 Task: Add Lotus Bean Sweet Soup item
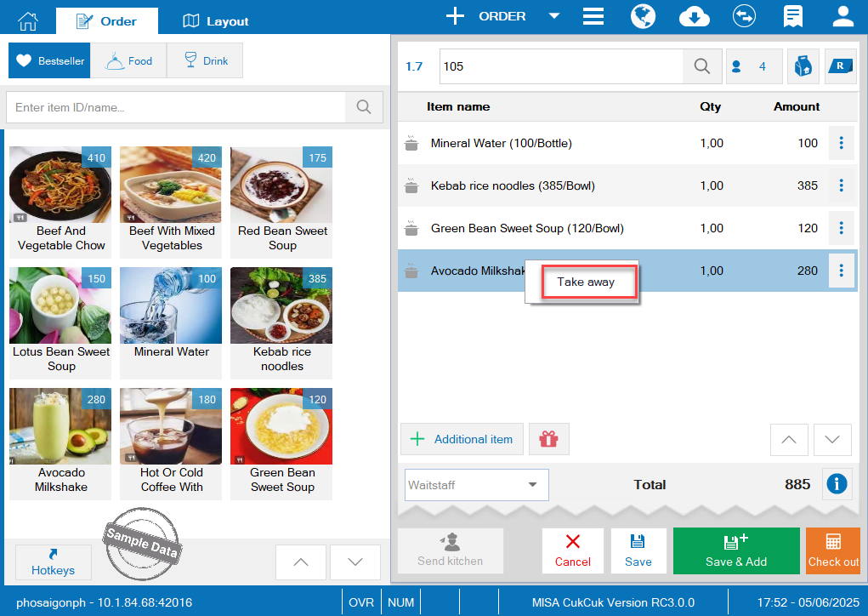tap(60, 322)
